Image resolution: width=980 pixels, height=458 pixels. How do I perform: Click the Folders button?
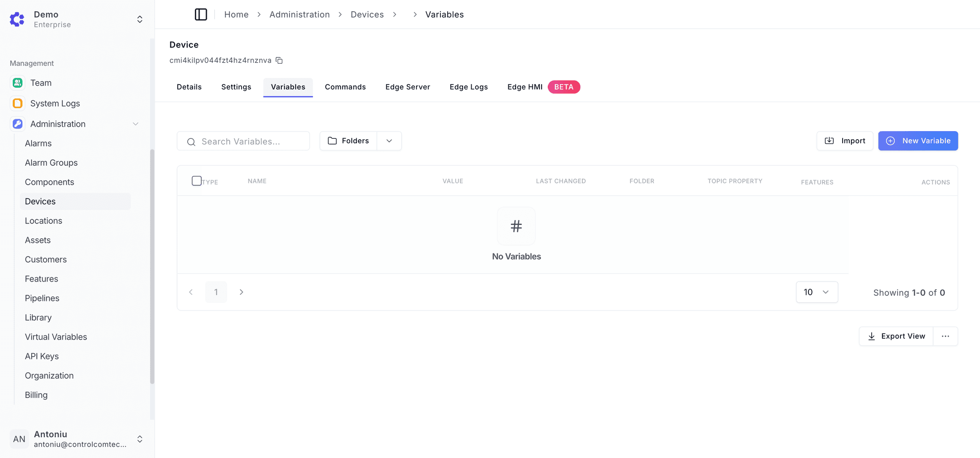click(349, 141)
